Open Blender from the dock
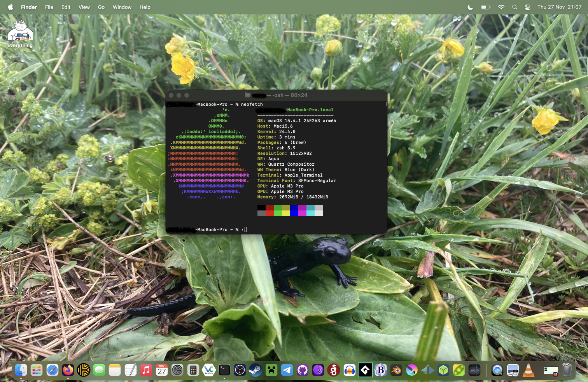The width and height of the screenshot is (588, 382). 396,370
